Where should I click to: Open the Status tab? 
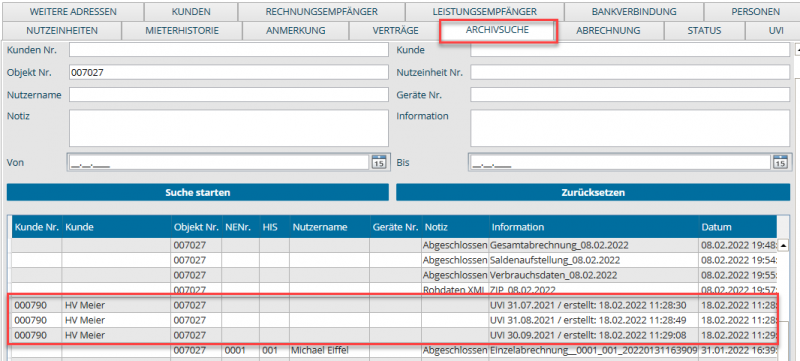[704, 31]
